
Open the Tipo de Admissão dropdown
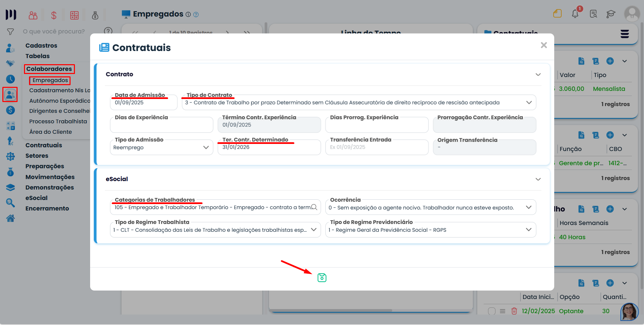(x=161, y=148)
